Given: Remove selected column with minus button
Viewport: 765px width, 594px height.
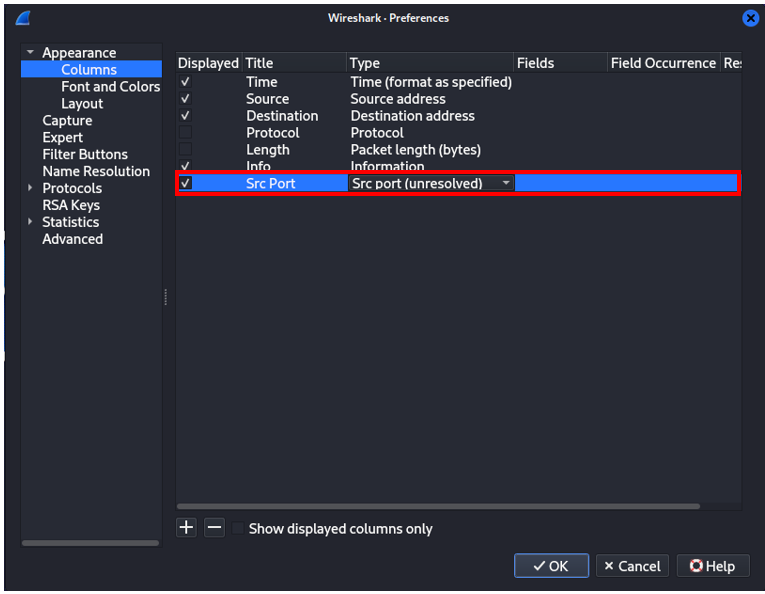Looking at the screenshot, I should click(214, 528).
